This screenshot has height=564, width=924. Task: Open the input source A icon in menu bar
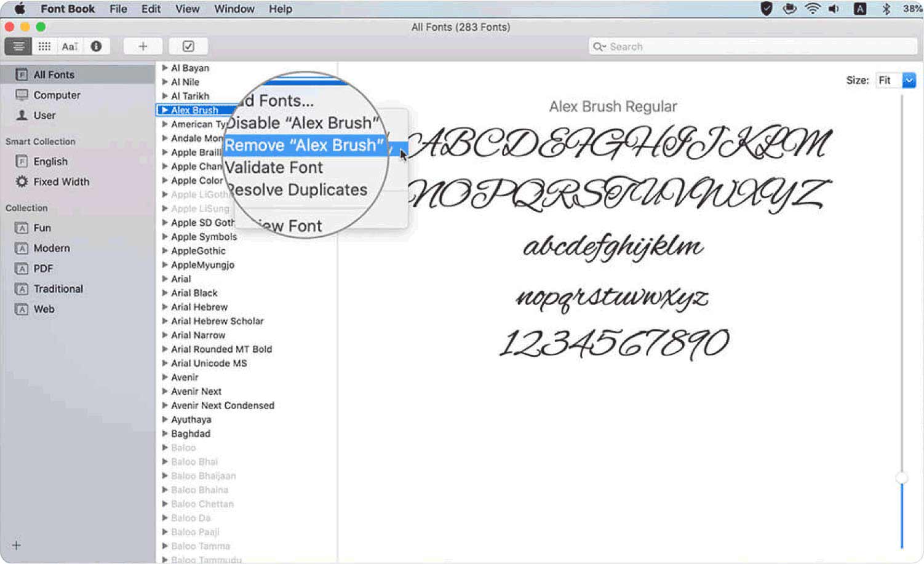point(860,9)
